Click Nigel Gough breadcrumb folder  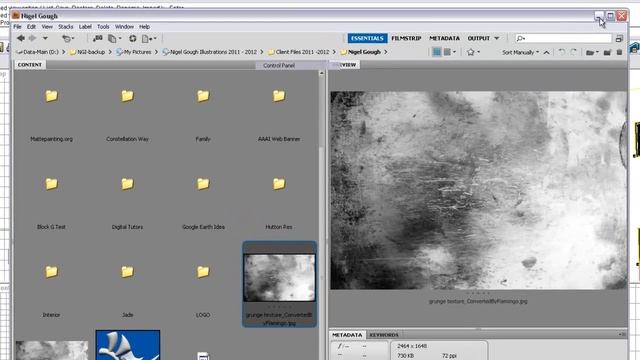[361, 52]
